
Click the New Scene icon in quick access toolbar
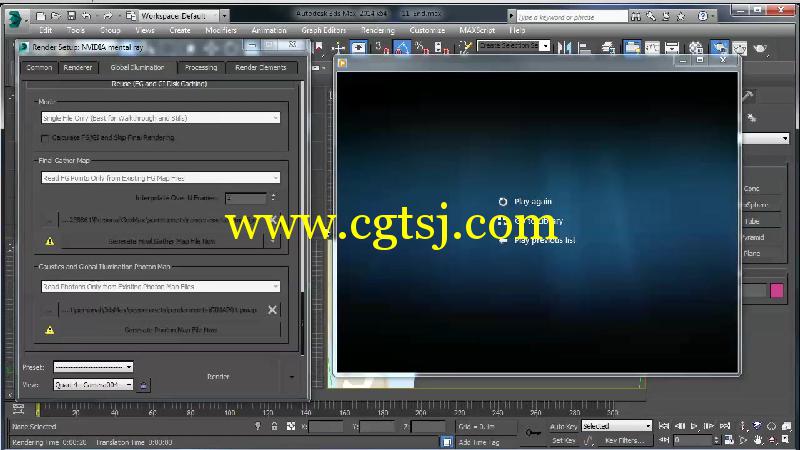pos(41,16)
